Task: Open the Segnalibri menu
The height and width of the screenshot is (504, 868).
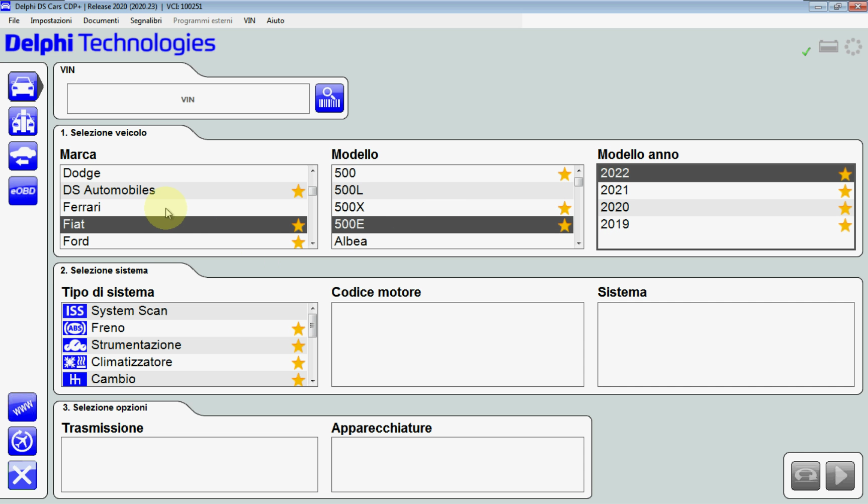Action: click(x=146, y=21)
